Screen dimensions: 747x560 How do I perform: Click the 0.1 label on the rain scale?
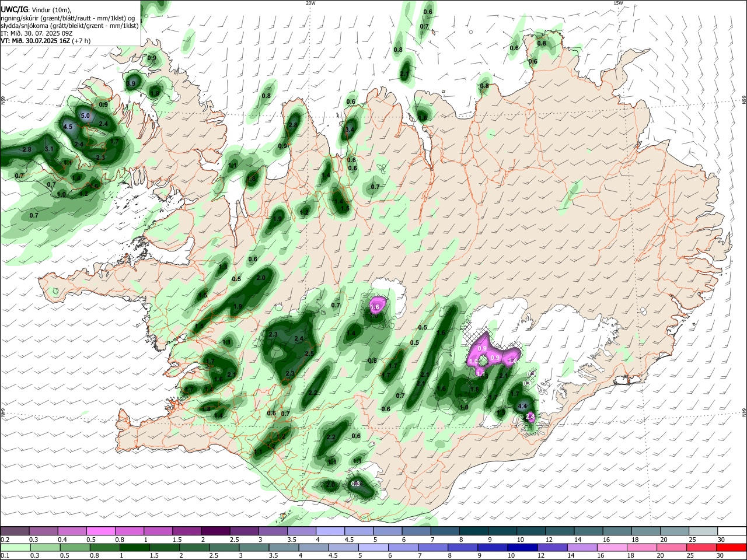pyautogui.click(x=4, y=555)
